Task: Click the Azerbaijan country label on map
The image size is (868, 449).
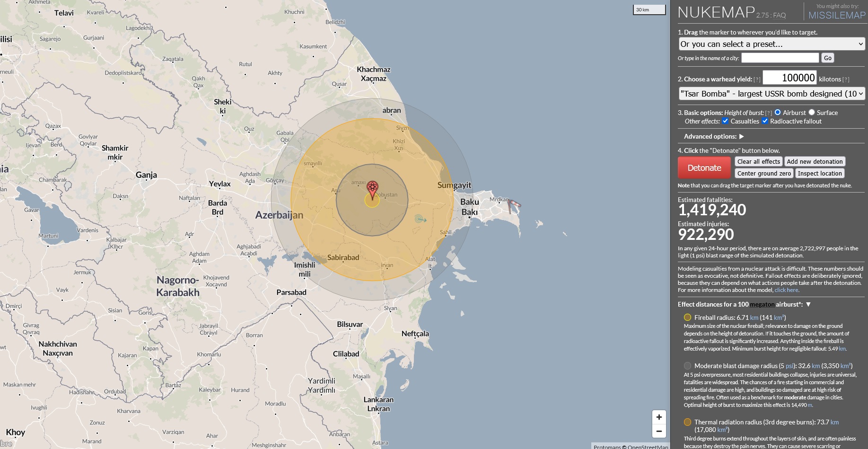Action: [x=279, y=215]
